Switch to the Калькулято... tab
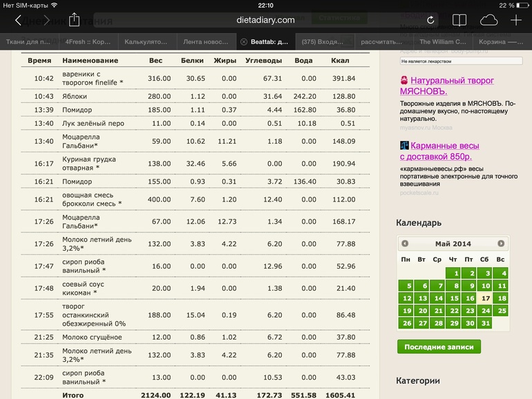The height and width of the screenshot is (399, 532). (146, 42)
